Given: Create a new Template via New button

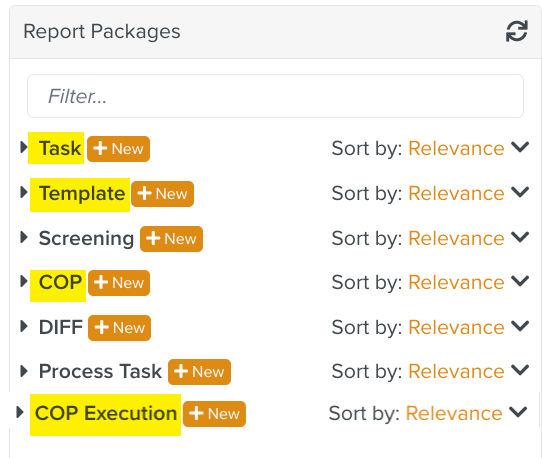Looking at the screenshot, I should 162,194.
